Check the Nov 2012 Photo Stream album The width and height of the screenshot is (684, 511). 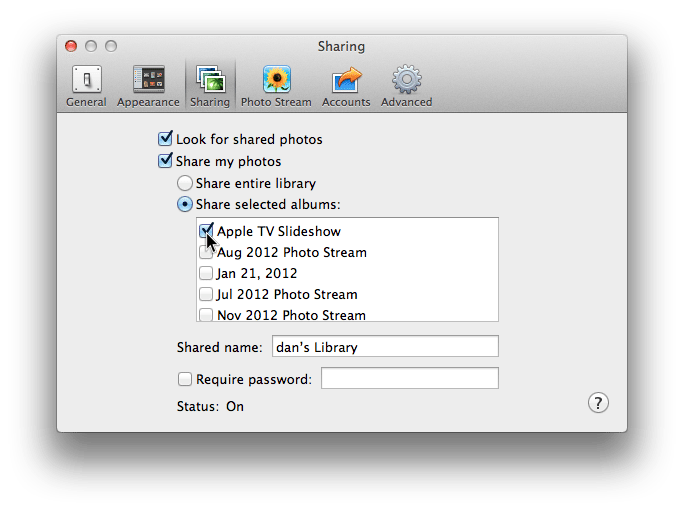pos(205,315)
